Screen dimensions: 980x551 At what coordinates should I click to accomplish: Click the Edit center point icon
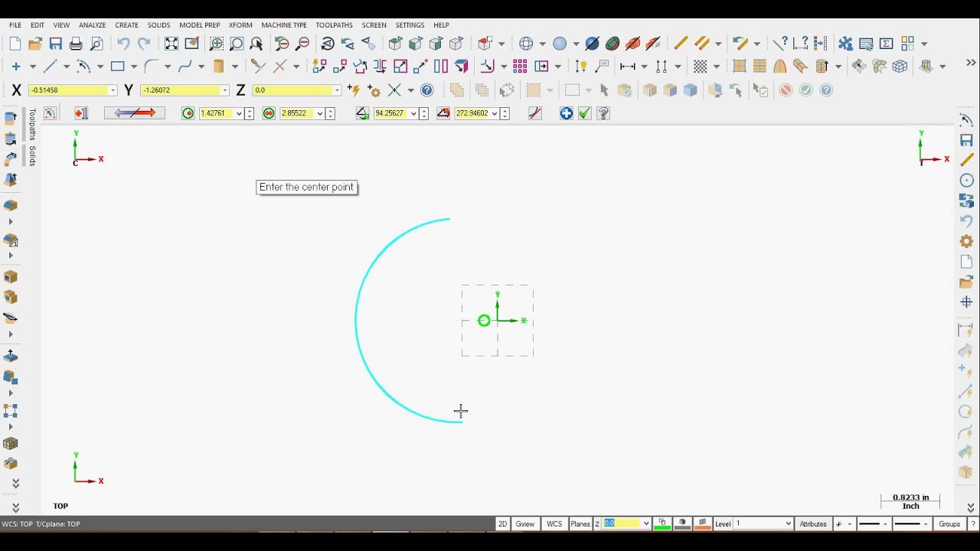[x=81, y=113]
